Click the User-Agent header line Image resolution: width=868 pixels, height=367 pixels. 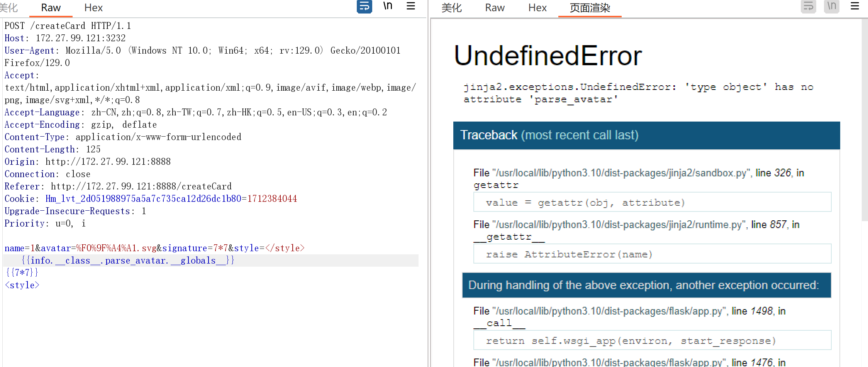[202, 56]
